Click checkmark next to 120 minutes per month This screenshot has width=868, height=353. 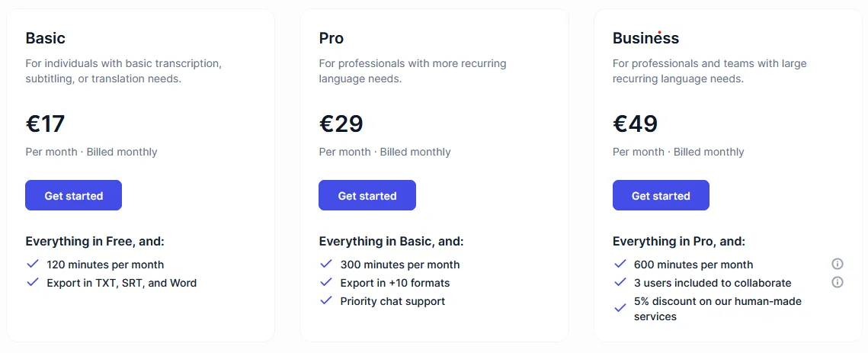[x=33, y=264]
